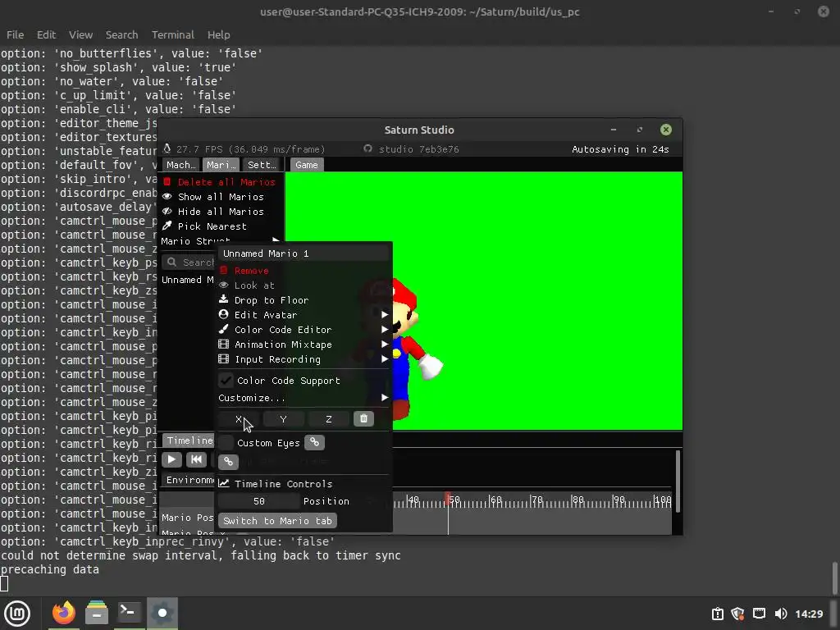This screenshot has height=630, width=840.
Task: Expand the Edit Avatar submenu arrow
Action: [385, 314]
